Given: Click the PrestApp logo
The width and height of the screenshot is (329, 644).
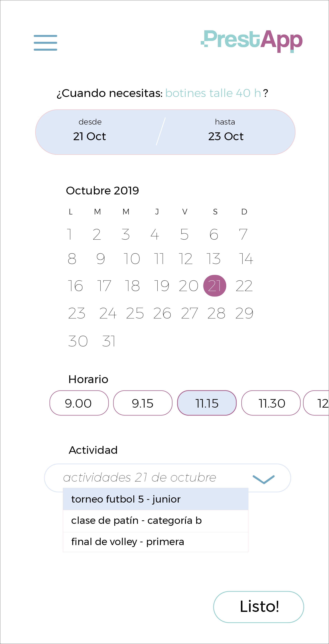Looking at the screenshot, I should (x=252, y=40).
